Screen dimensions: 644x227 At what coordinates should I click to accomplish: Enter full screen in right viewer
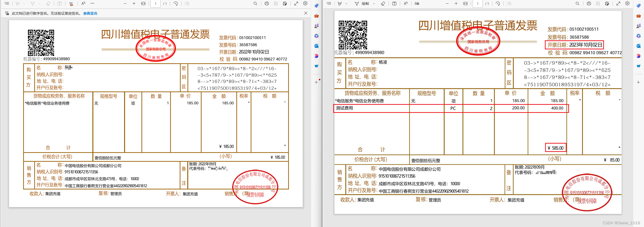(618, 4)
